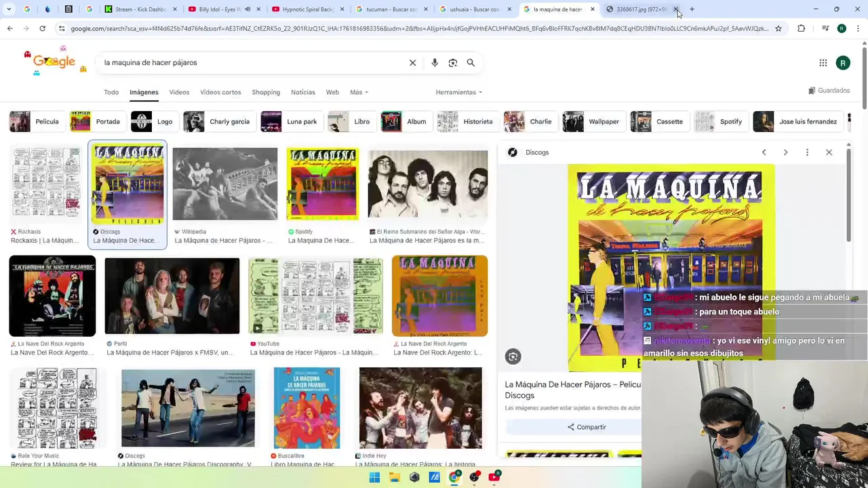Filter images by Cassette chip

coord(658,121)
